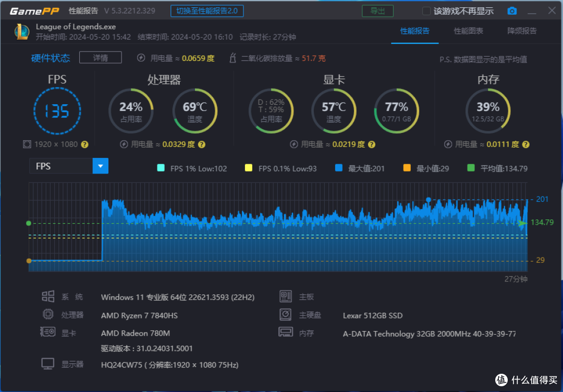Click the 51.7 克 carbon emission value
The image size is (563, 392).
(313, 58)
